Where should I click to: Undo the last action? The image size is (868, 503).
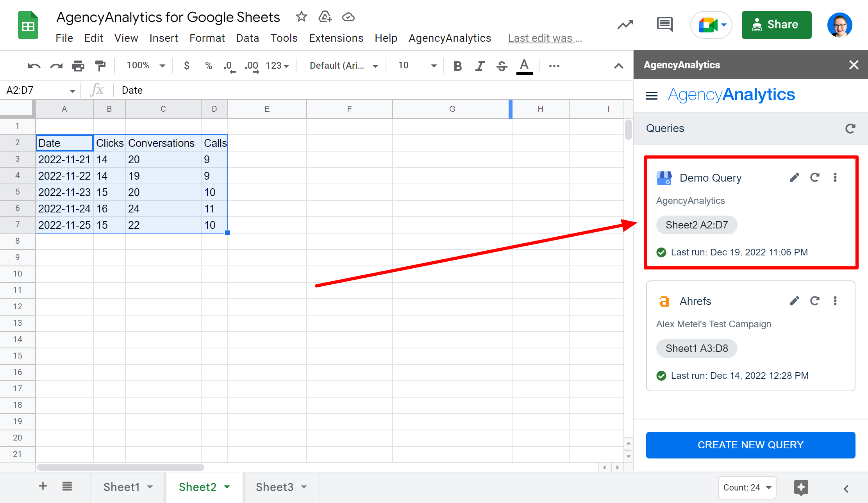tap(34, 66)
